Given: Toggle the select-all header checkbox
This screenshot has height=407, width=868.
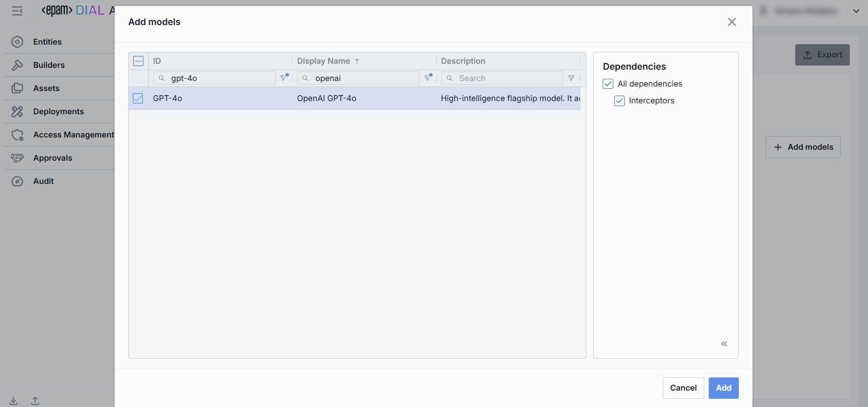Looking at the screenshot, I should tap(138, 61).
